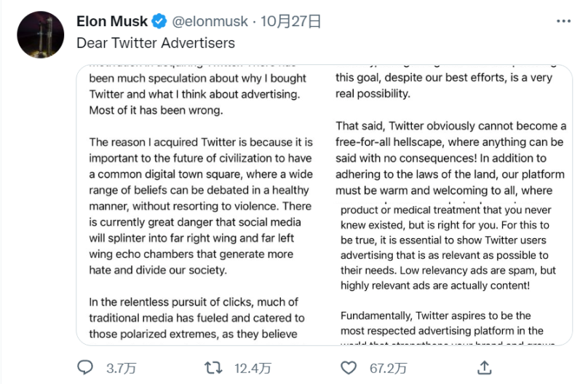The image size is (588, 384).
Task: Click the blue verified badge
Action: pos(159,22)
